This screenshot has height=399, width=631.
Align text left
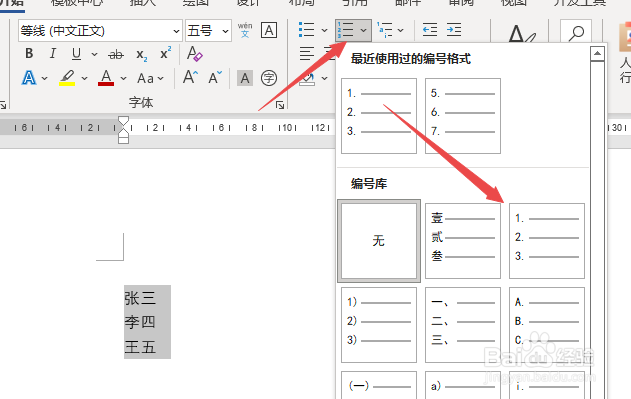(307, 54)
